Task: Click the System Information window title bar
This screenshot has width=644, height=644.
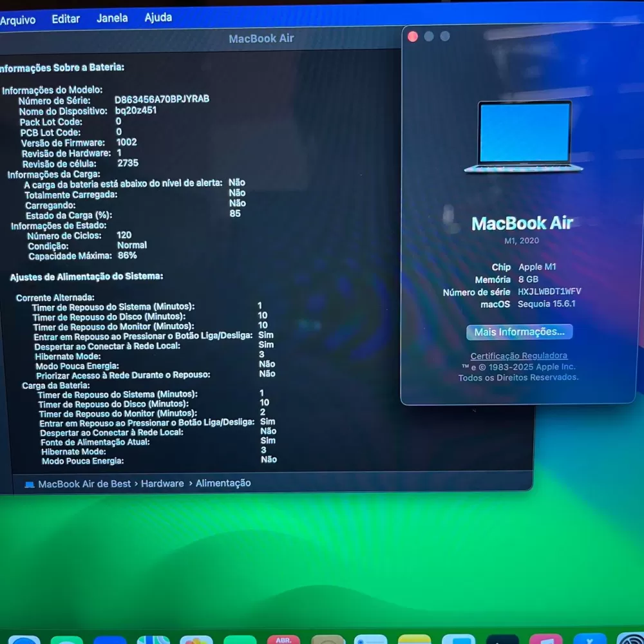Action: [x=261, y=39]
